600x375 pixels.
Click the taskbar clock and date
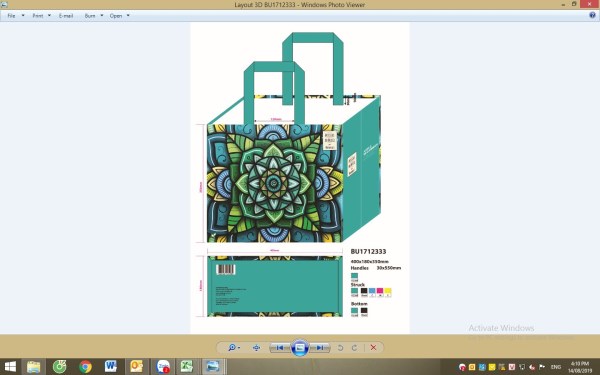(580, 367)
